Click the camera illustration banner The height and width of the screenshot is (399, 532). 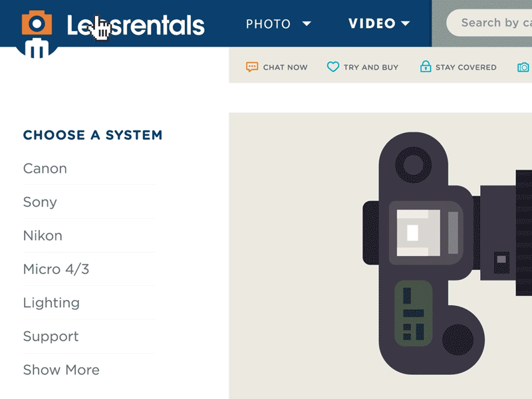(380, 255)
